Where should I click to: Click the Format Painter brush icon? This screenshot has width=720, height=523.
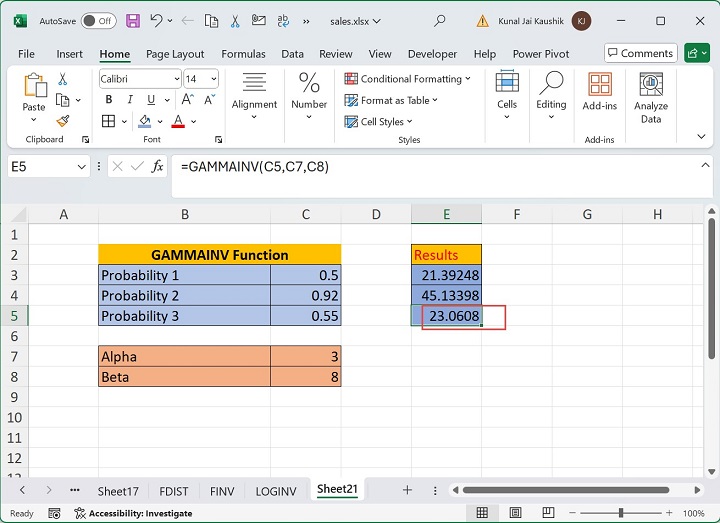point(63,121)
